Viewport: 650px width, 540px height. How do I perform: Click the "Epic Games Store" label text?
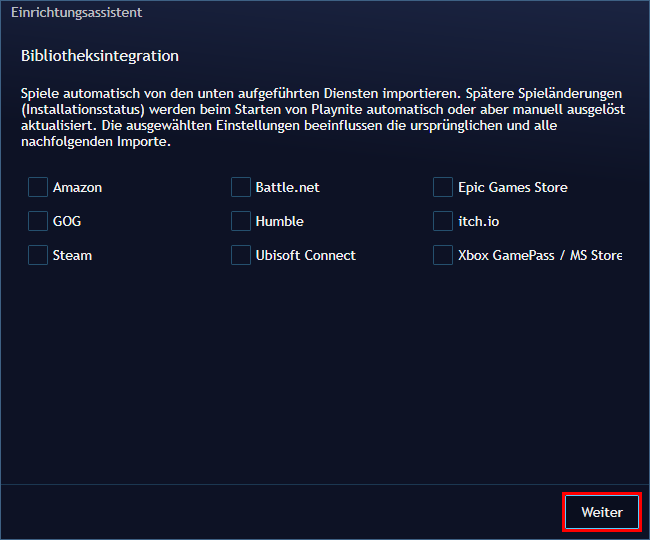[512, 188]
